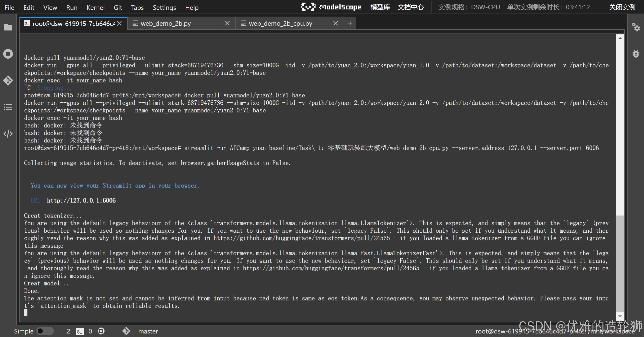Switch to the web_demo_2b.py tab
This screenshot has width=644, height=337.
coord(166,23)
